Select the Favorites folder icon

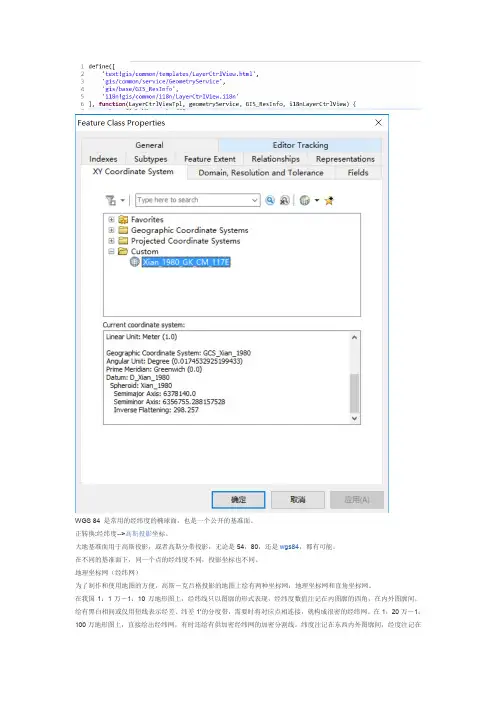123,219
